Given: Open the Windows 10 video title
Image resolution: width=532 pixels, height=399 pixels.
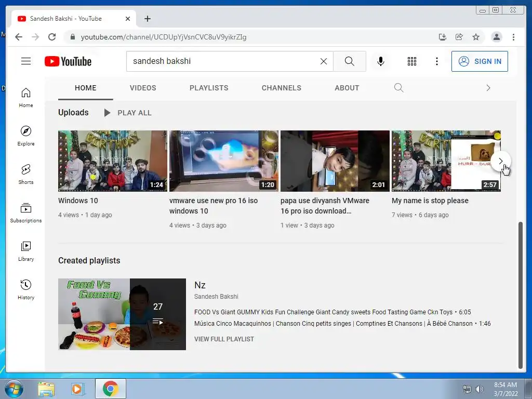Looking at the screenshot, I should pos(78,201).
